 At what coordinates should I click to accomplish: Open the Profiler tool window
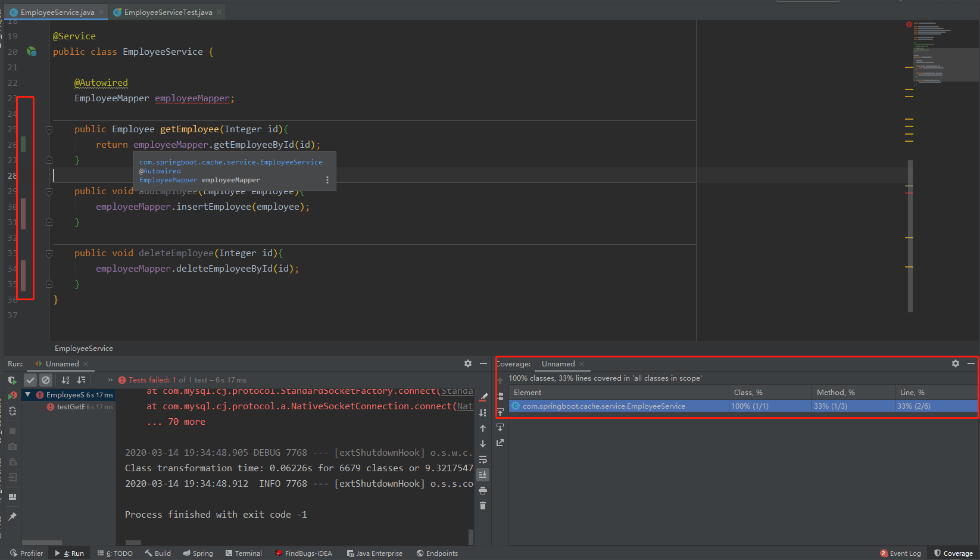(26, 553)
